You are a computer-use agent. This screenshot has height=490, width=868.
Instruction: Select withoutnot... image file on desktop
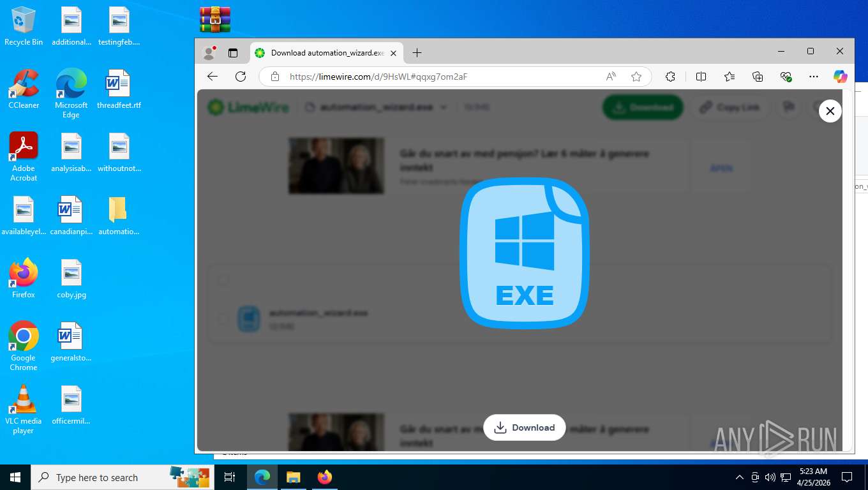[x=119, y=152]
